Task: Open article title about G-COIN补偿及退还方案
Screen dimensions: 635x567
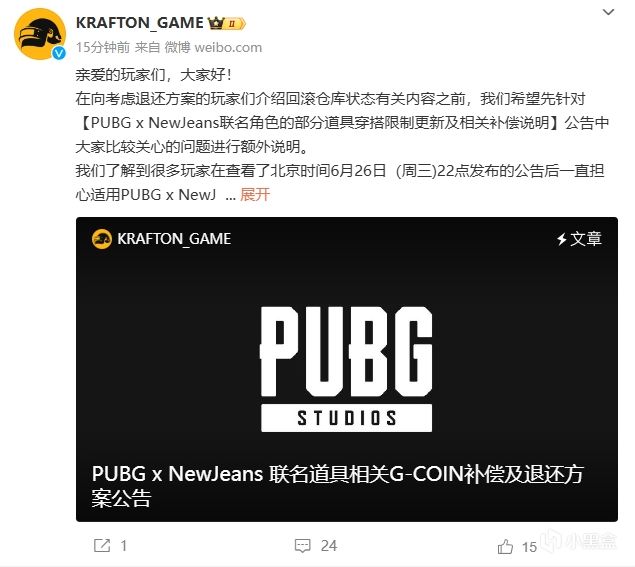Action: 337,486
